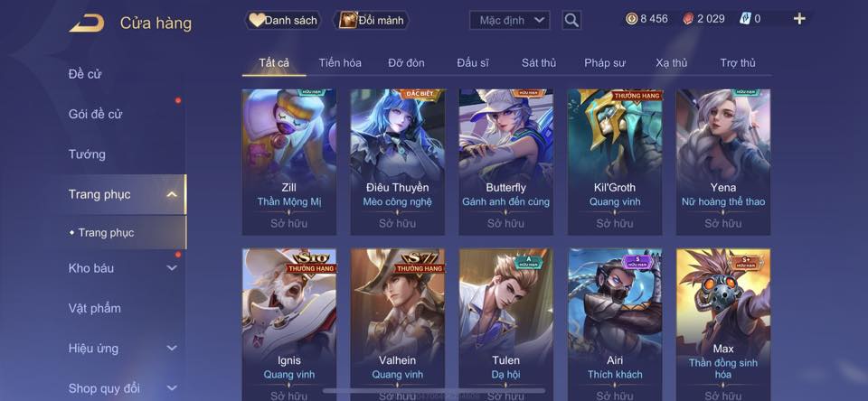Open Tướng in the sidebar
The height and width of the screenshot is (401, 868).
[x=87, y=154]
